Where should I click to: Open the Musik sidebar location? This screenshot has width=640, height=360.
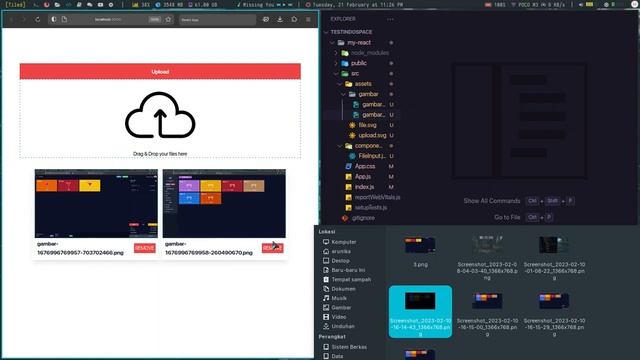point(339,298)
